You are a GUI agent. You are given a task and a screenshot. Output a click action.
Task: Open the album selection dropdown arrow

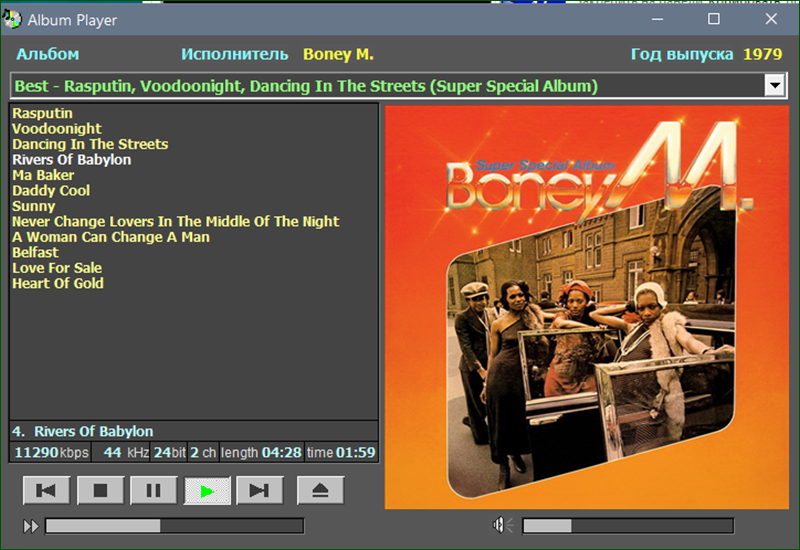coord(774,85)
